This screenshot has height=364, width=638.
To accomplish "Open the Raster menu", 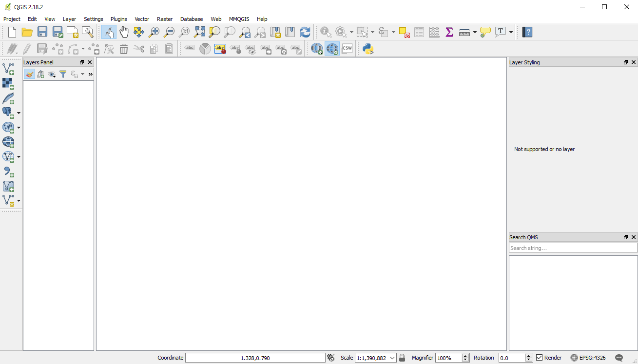I will 164,19.
